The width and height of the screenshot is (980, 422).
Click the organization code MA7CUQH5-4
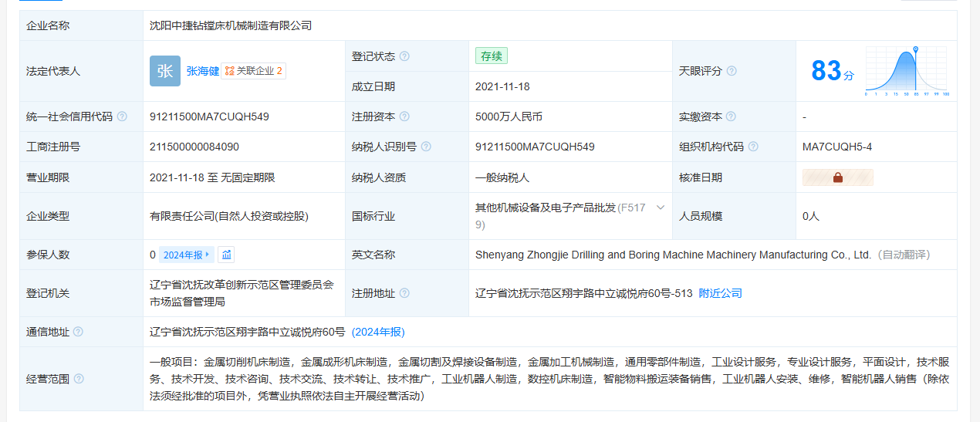837,147
